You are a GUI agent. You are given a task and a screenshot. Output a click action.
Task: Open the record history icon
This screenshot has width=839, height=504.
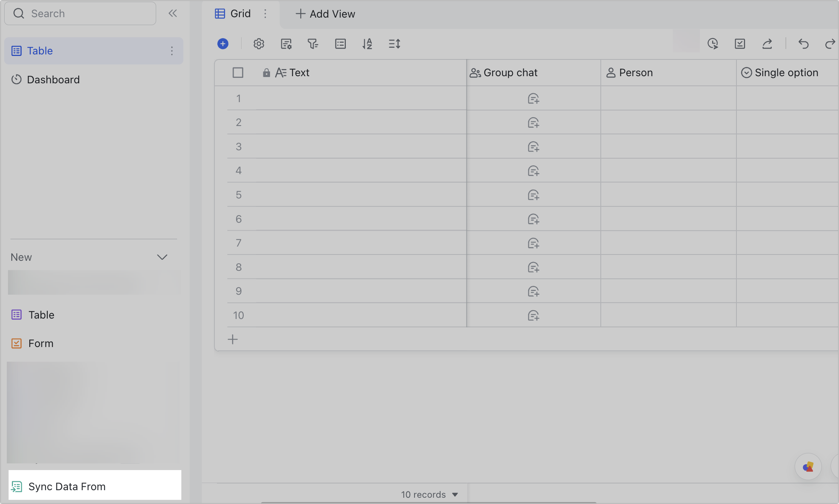point(713,44)
